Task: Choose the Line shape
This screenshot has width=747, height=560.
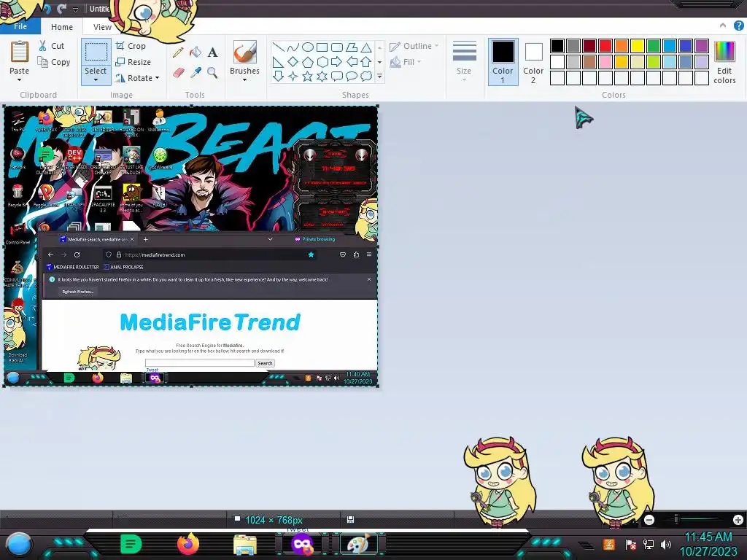Action: click(x=278, y=47)
